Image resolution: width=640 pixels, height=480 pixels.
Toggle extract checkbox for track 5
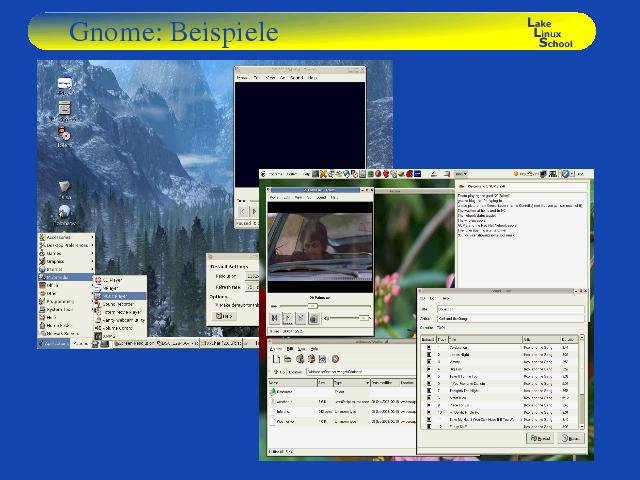(429, 376)
